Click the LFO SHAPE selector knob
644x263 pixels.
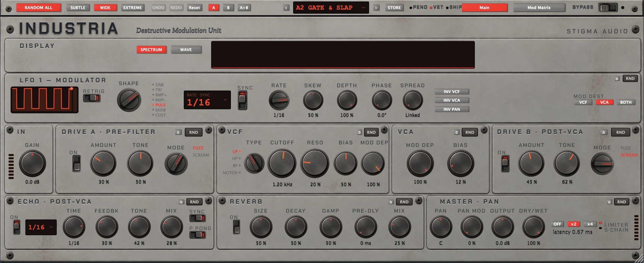click(x=129, y=100)
